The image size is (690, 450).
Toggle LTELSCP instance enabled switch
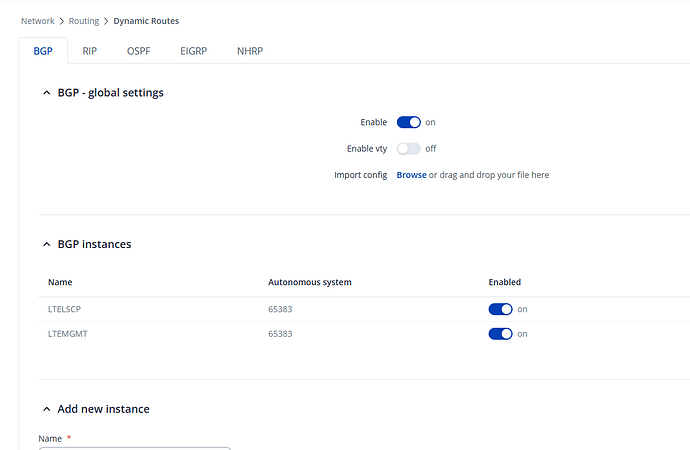[x=500, y=309]
